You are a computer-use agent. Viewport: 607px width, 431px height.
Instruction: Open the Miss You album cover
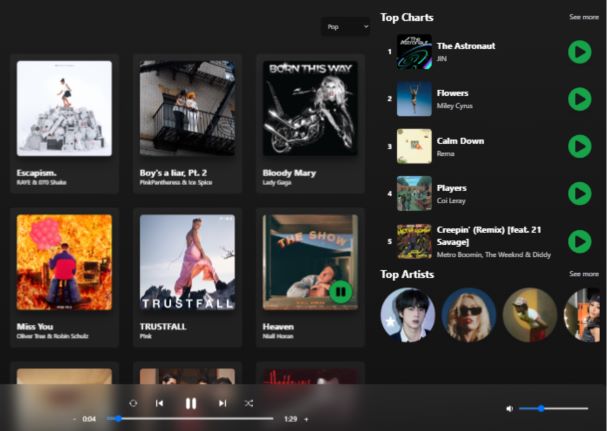[x=64, y=262]
